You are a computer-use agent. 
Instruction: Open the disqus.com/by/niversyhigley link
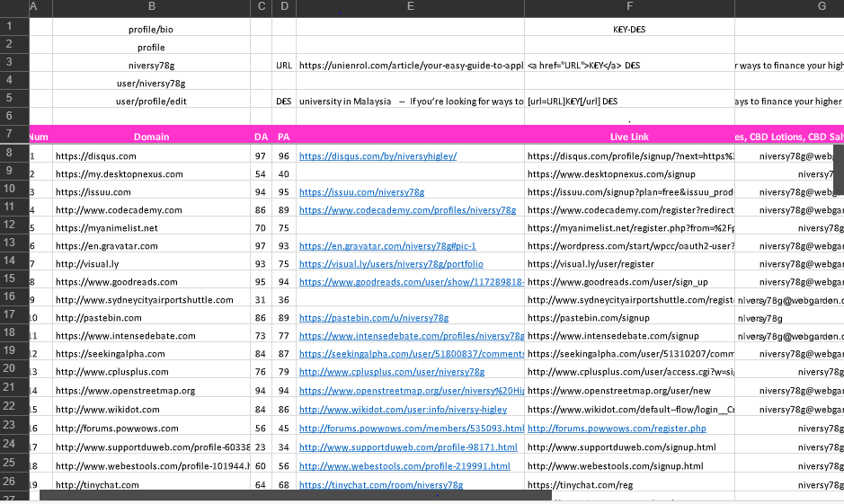378,155
